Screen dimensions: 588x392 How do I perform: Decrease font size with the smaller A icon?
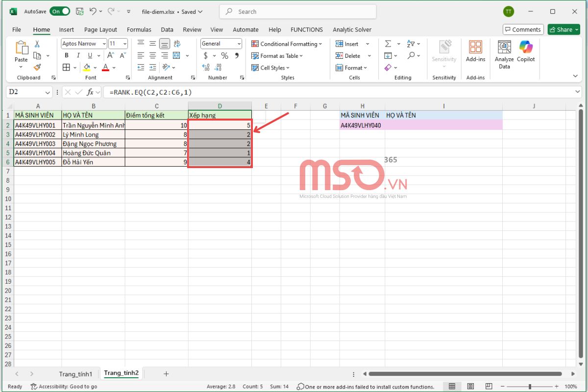pos(122,55)
